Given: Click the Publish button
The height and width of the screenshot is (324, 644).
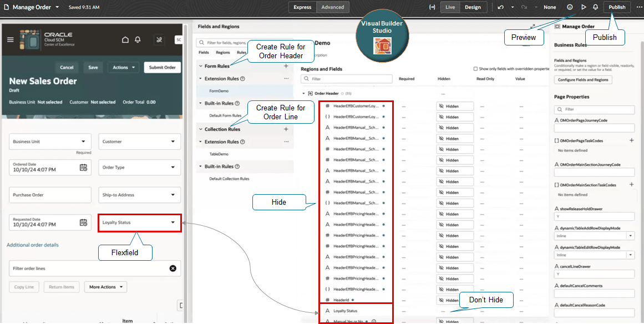Looking at the screenshot, I should coord(617,7).
